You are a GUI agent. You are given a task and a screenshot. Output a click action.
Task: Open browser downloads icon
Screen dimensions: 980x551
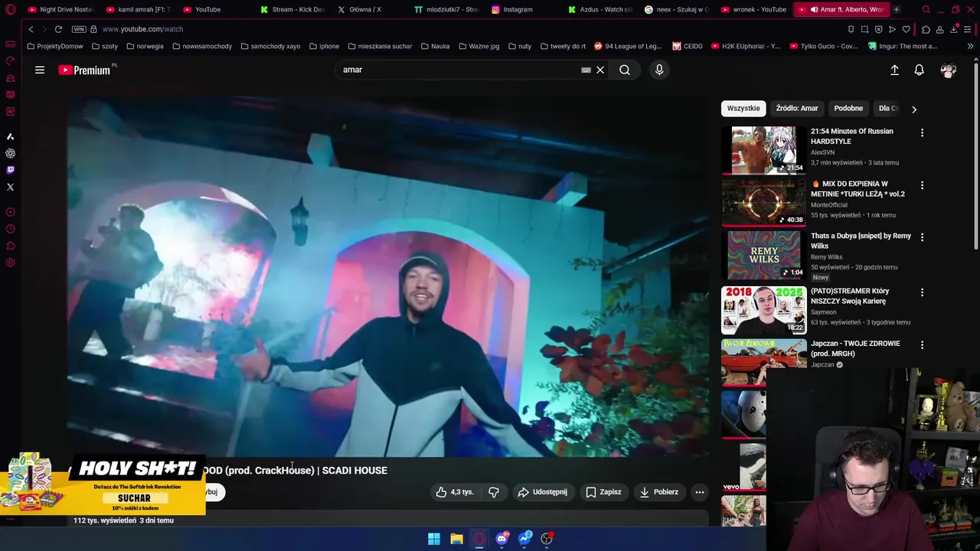pos(954,29)
